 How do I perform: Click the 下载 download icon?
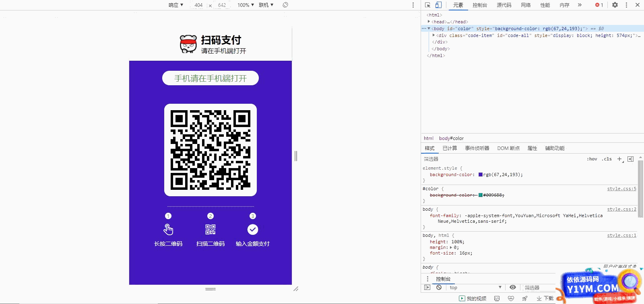coord(539,298)
